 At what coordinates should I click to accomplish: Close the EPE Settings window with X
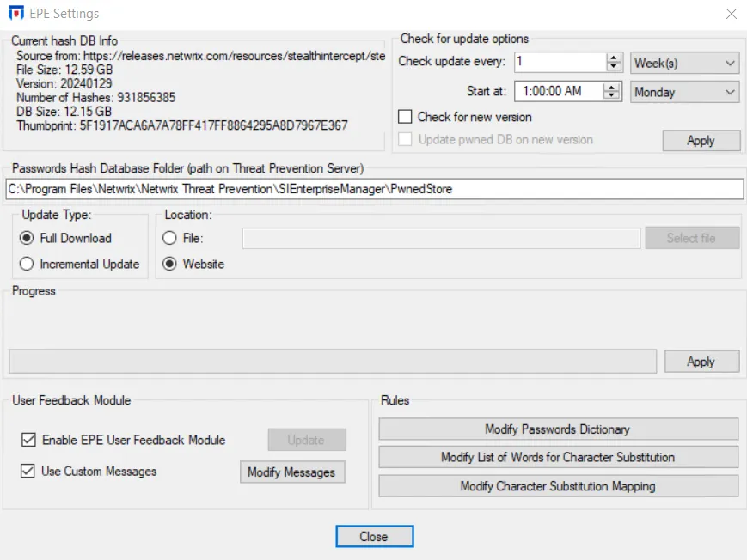pyautogui.click(x=732, y=14)
